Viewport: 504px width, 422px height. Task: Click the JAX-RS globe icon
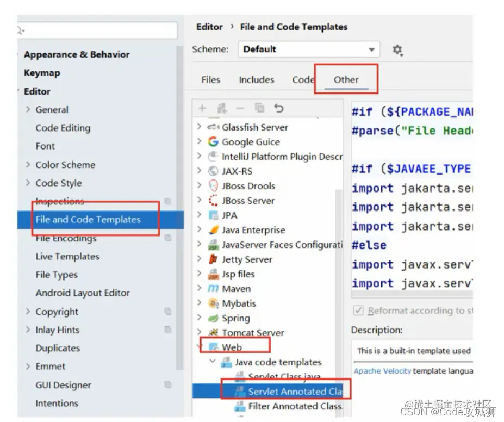tap(213, 171)
